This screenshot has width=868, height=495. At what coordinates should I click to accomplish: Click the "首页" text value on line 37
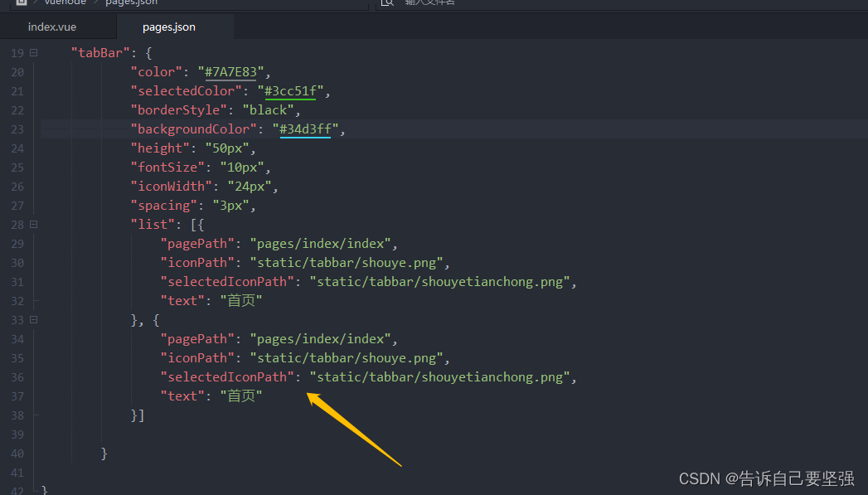tap(241, 396)
